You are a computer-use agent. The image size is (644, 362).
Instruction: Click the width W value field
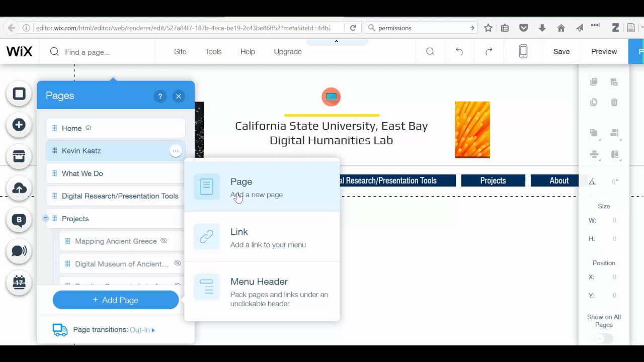614,220
